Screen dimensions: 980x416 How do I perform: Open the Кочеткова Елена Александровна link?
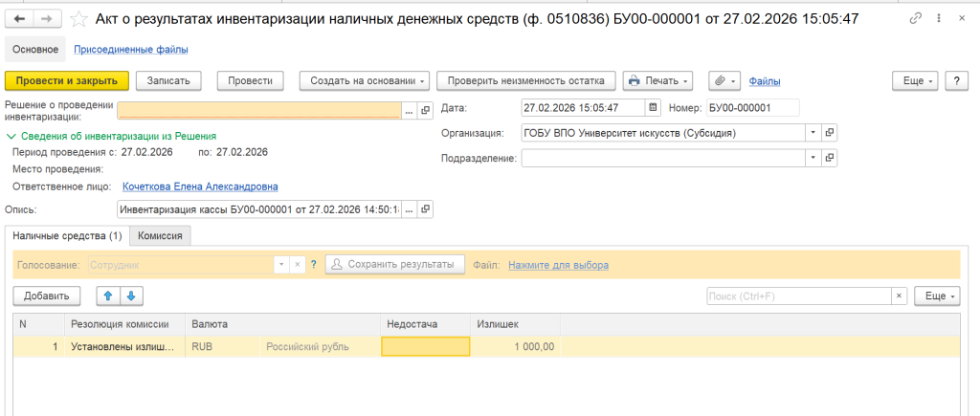coord(200,186)
